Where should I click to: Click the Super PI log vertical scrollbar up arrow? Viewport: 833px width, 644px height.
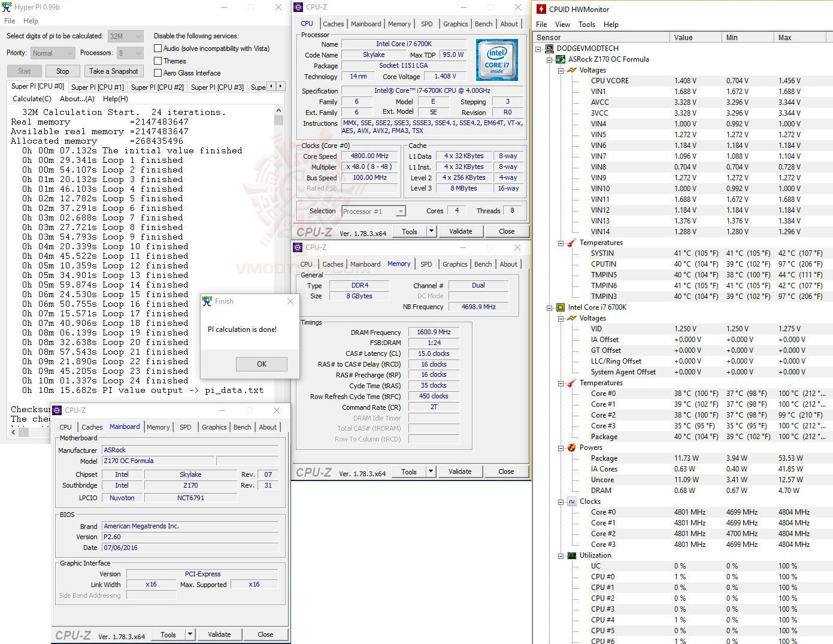click(278, 111)
